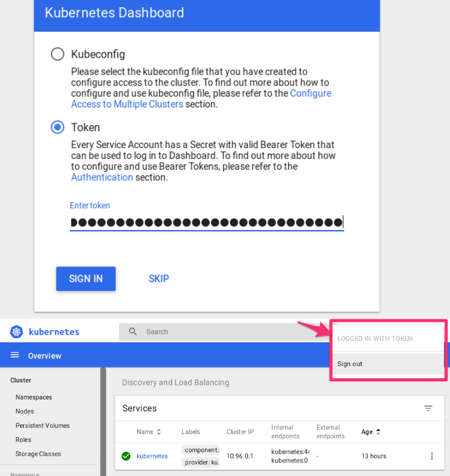This screenshot has width=450, height=476.
Task: Click the Labels column header
Action: (190, 432)
